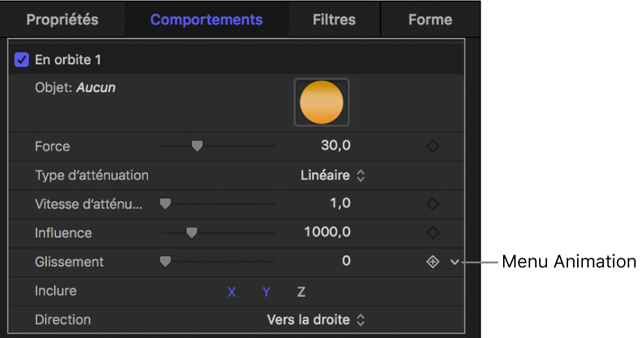Switch to the Filtres tab
Screen dimensions: 644x338
[334, 19]
